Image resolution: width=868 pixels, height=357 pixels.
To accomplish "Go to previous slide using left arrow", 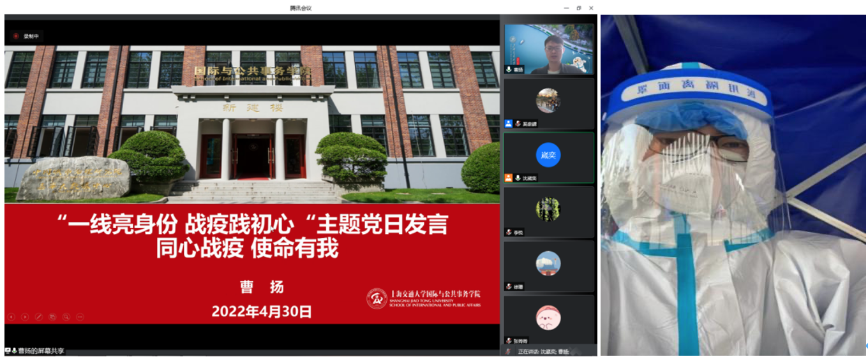I will pos(10,316).
